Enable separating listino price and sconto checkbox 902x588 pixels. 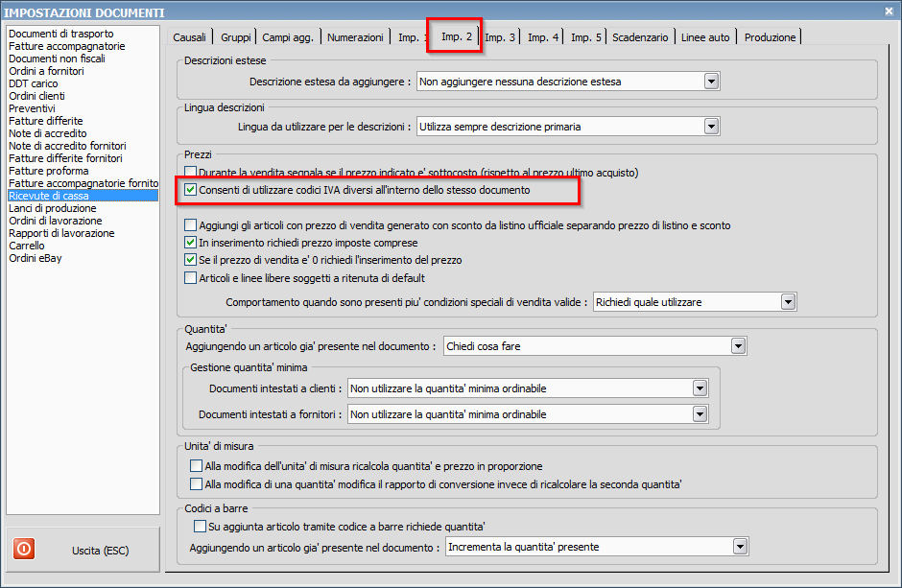click(x=190, y=224)
